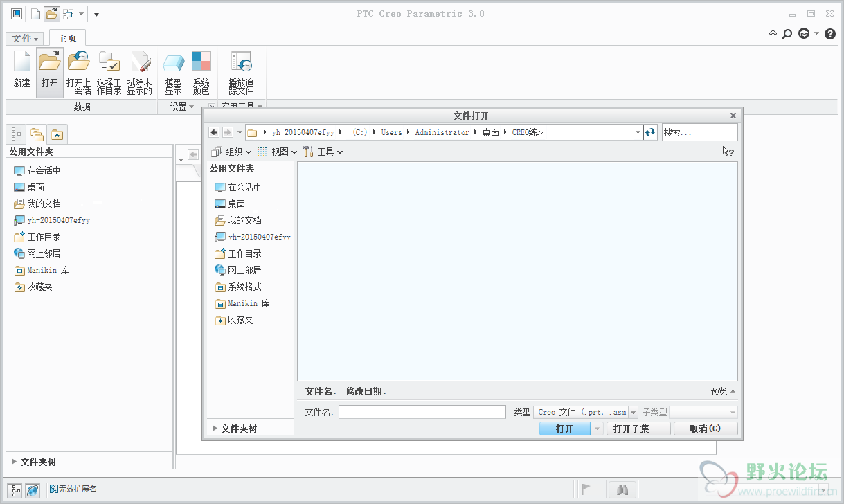Click the Creo application icon at top-left

(x=17, y=13)
